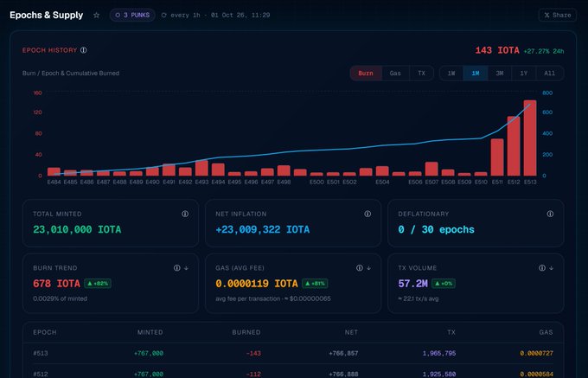The height and width of the screenshot is (378, 588).
Task: Select the All time range
Action: pos(549,74)
